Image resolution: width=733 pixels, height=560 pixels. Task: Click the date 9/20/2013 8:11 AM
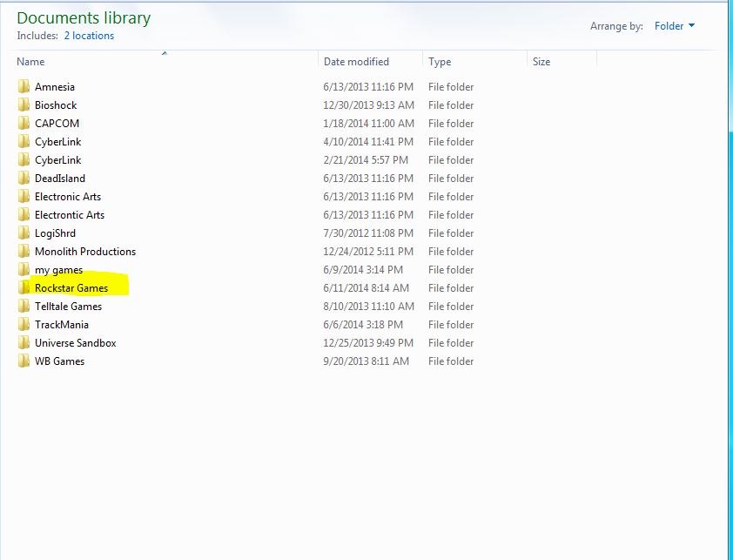click(366, 361)
